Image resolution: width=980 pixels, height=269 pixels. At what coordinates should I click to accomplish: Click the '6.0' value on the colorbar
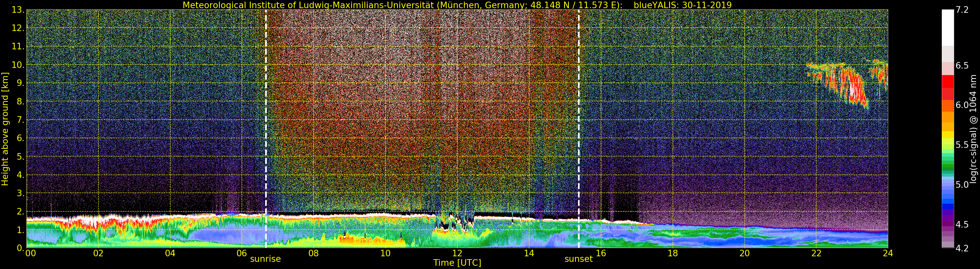coord(962,105)
